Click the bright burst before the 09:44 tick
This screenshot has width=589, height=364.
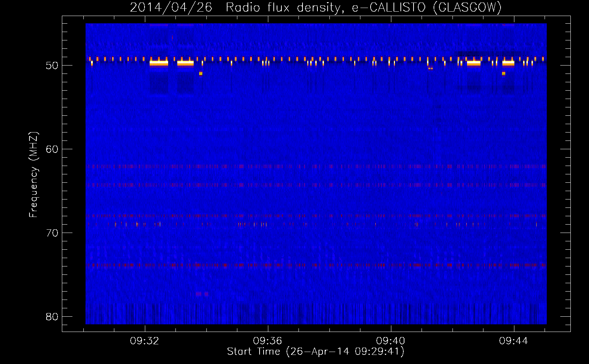(508, 63)
